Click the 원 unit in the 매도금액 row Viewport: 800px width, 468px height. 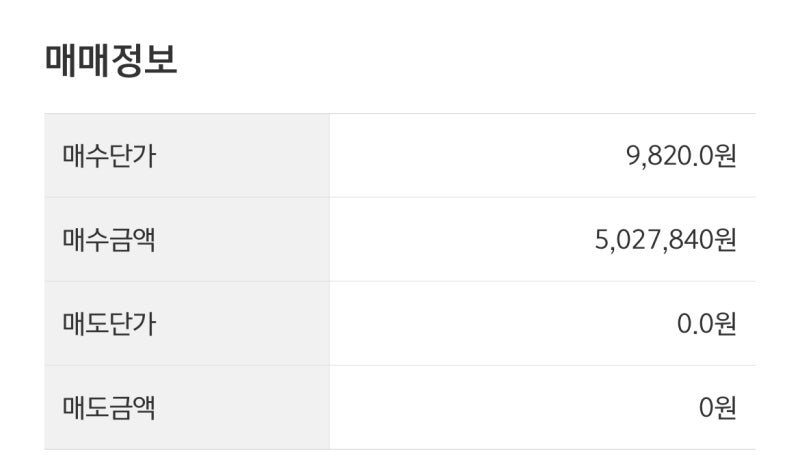(x=725, y=408)
